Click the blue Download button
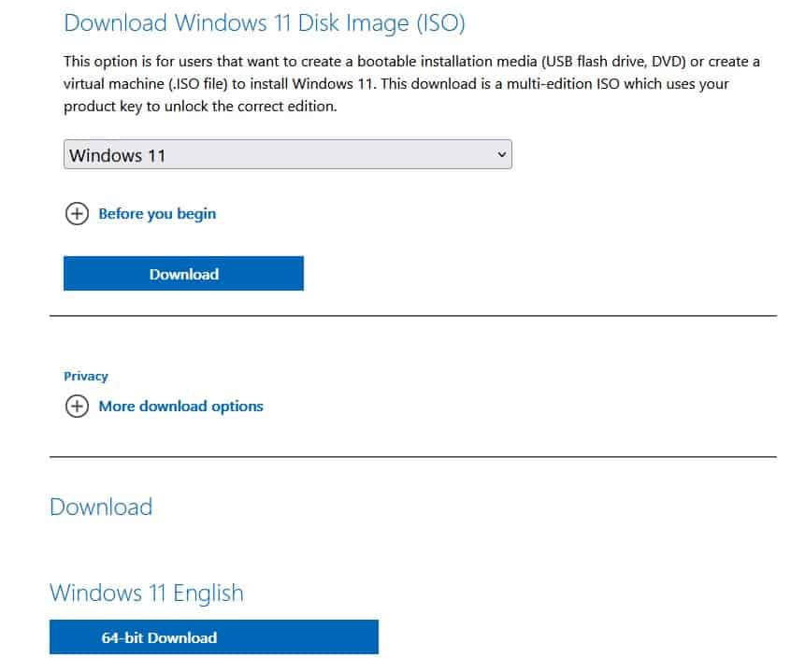 pos(184,274)
